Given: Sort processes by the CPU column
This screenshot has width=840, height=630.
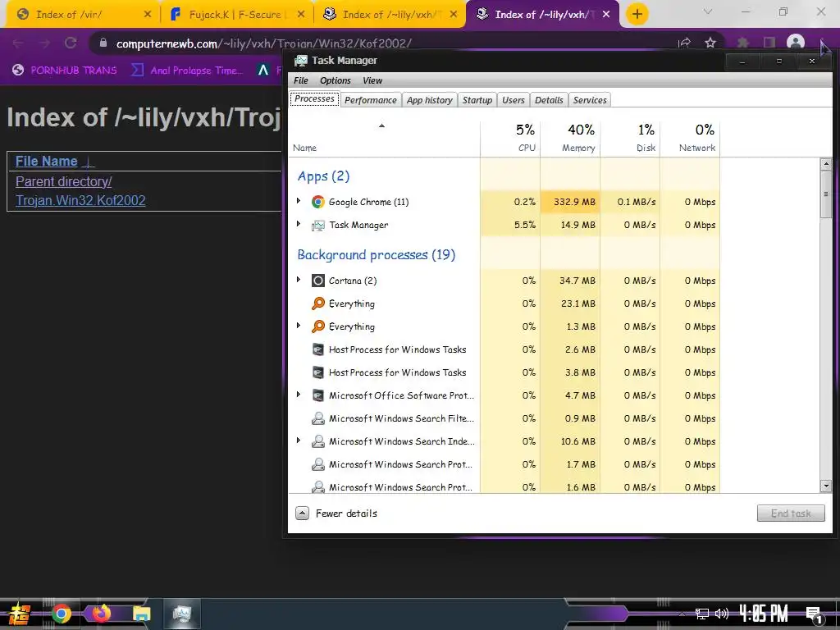Looking at the screenshot, I should pyautogui.click(x=510, y=138).
